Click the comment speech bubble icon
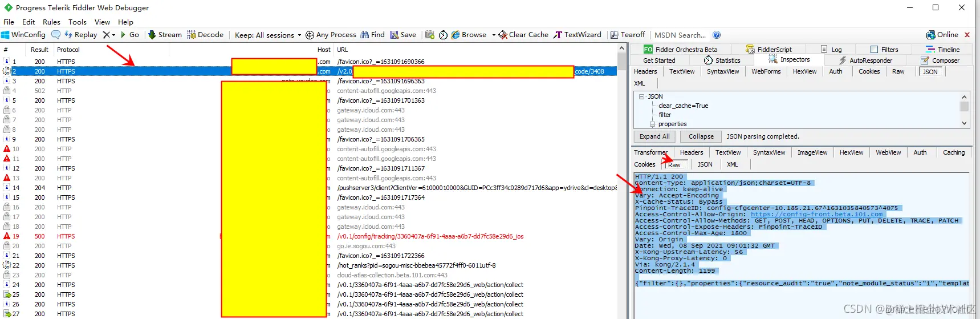 [x=56, y=35]
